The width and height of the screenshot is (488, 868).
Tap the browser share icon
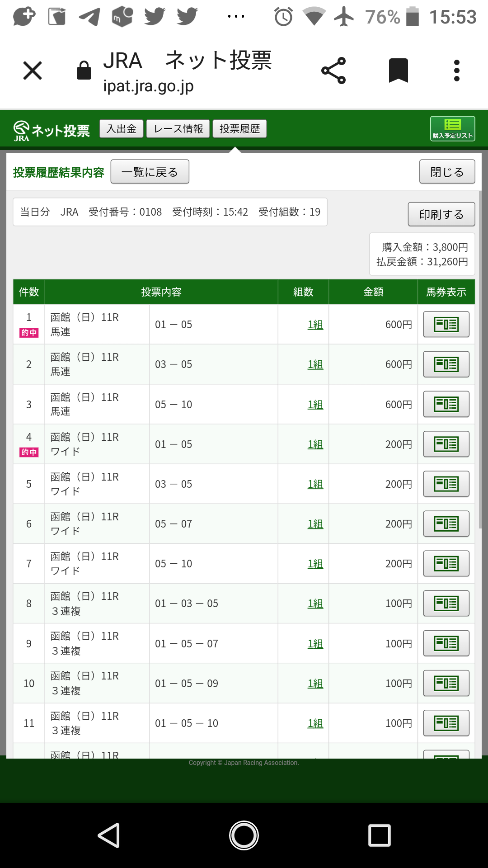[x=333, y=71]
